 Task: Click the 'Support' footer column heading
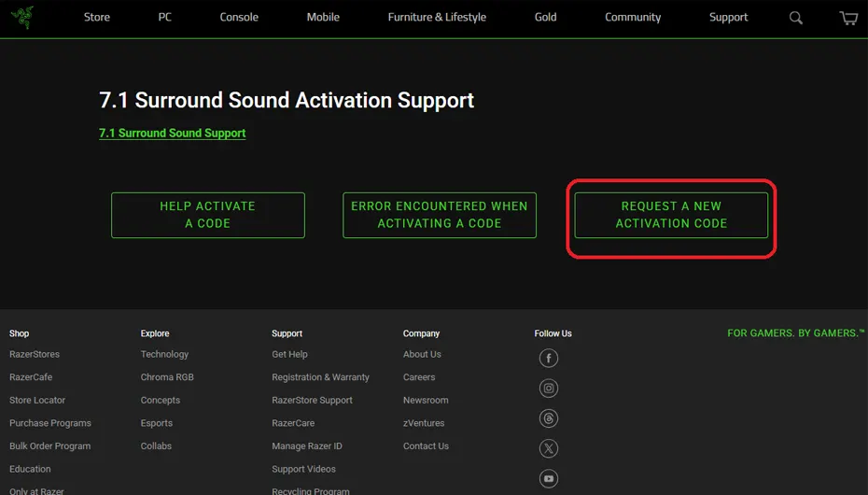287,333
